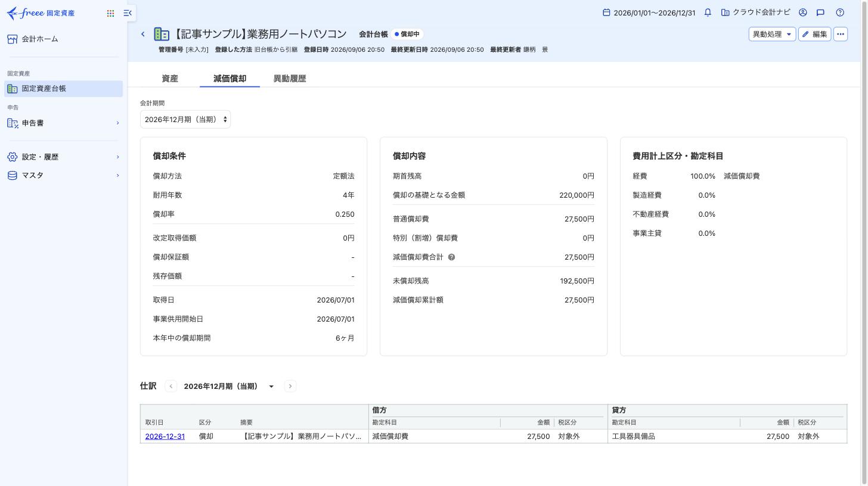Open the app switcher grid icon

pos(110,13)
